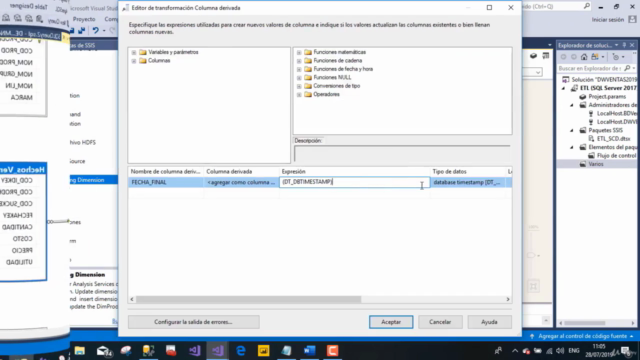The image size is (640, 360).
Task: Collapse the ETL (SQL Server 2017) project node
Action: [564, 88]
